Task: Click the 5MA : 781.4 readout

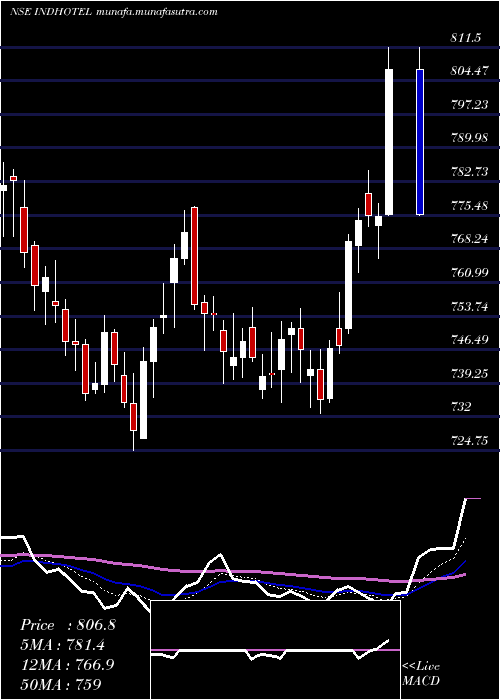Action: pos(64,645)
